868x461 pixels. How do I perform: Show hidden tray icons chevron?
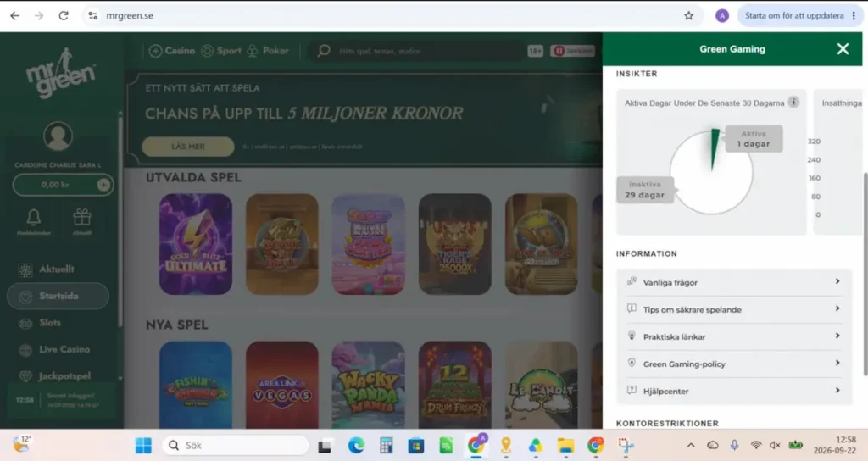[691, 445]
